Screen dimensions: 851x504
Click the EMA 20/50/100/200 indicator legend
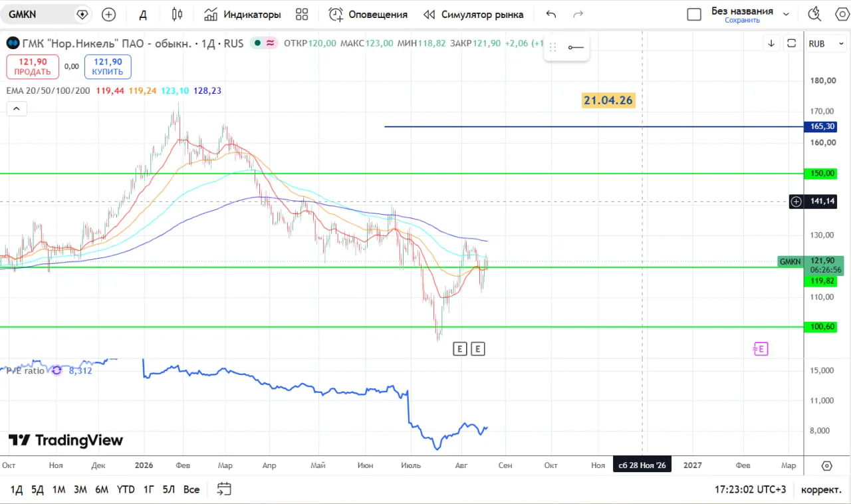click(49, 90)
